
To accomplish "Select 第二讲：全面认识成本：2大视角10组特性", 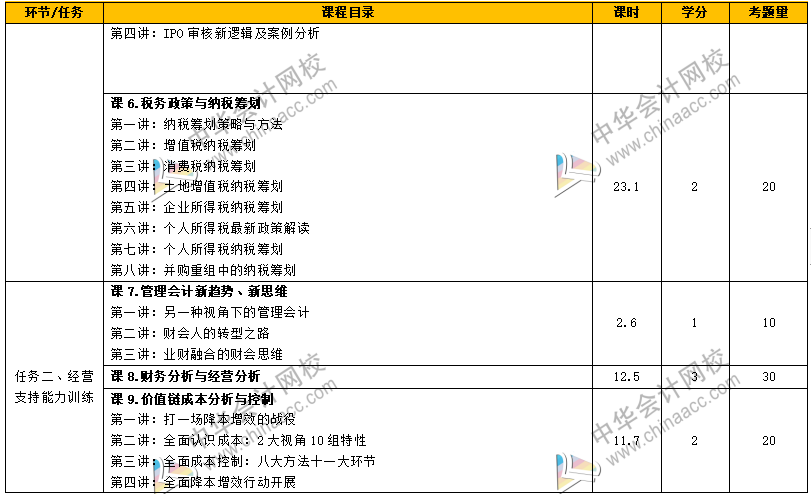I will [238, 441].
